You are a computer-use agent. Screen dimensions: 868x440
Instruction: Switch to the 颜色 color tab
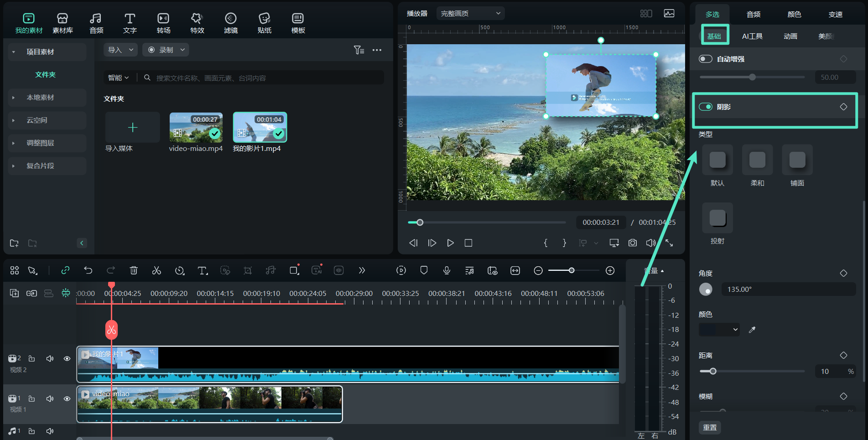[794, 15]
